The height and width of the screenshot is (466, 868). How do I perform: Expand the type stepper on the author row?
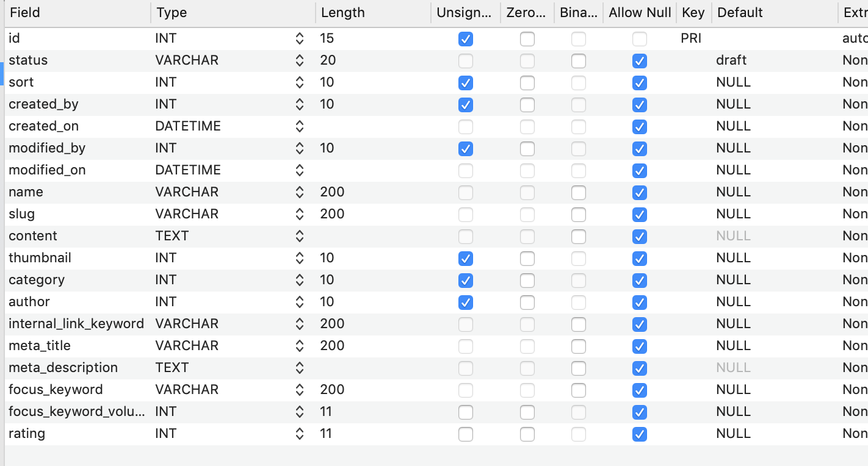[299, 302]
